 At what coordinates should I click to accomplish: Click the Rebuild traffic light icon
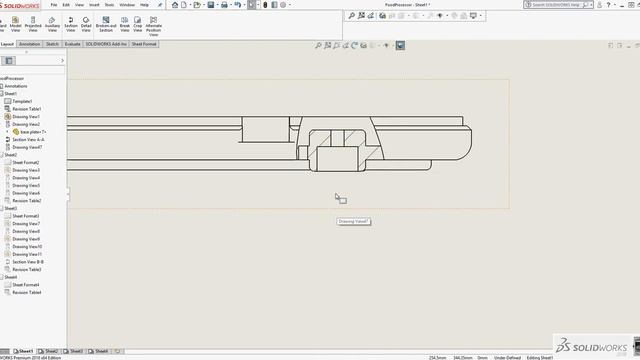[265, 5]
